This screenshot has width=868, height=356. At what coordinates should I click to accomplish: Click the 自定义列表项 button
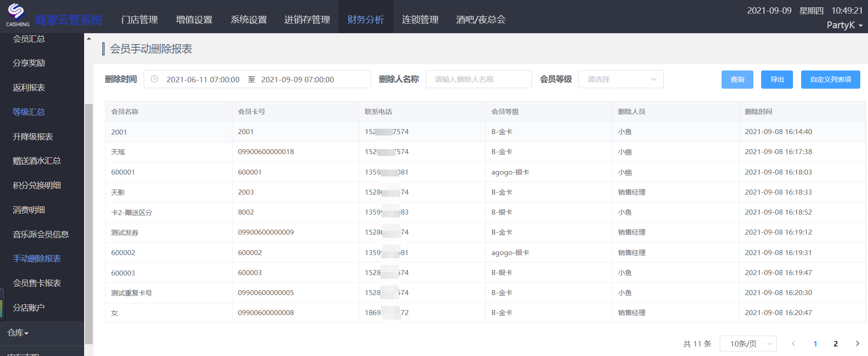point(831,80)
